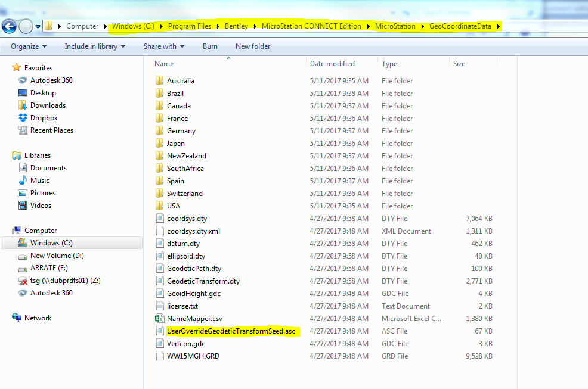Select MicroStation CONNECT Edition breadcrumb
Screen dimensions: 588x389
pyautogui.click(x=311, y=26)
